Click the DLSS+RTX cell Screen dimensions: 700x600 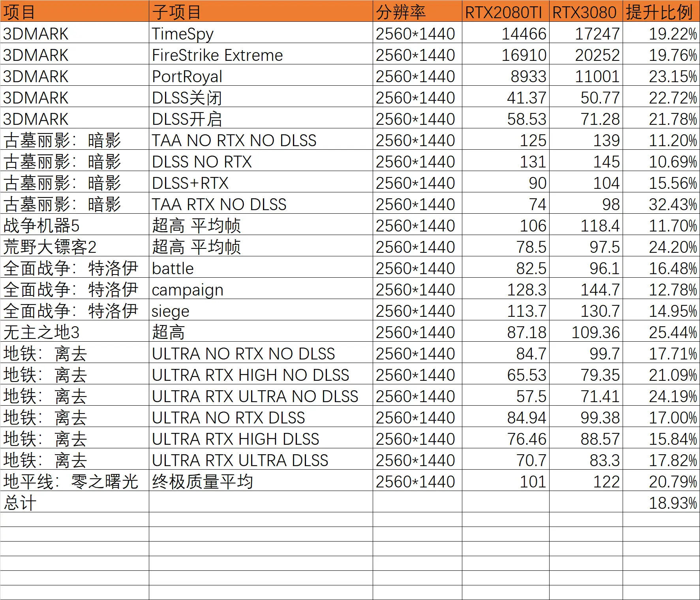[x=261, y=183]
